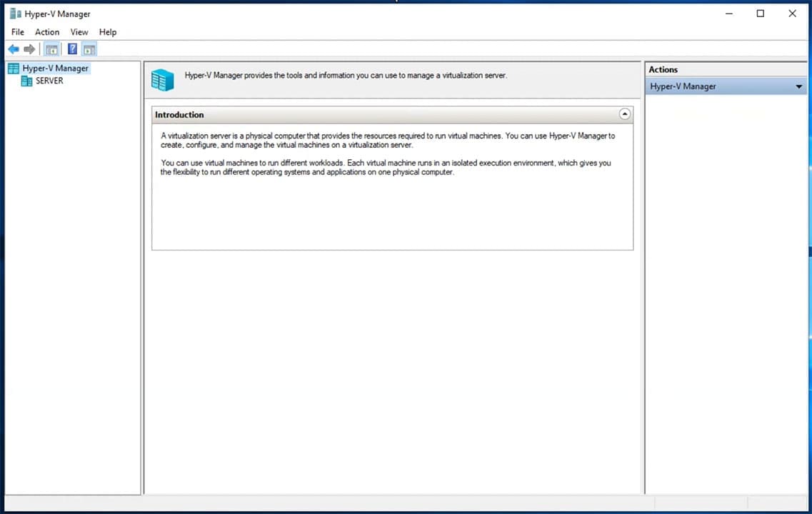Open the Hyper-V Manager actions dropdown
Viewport: 812px width, 514px height.
(798, 86)
